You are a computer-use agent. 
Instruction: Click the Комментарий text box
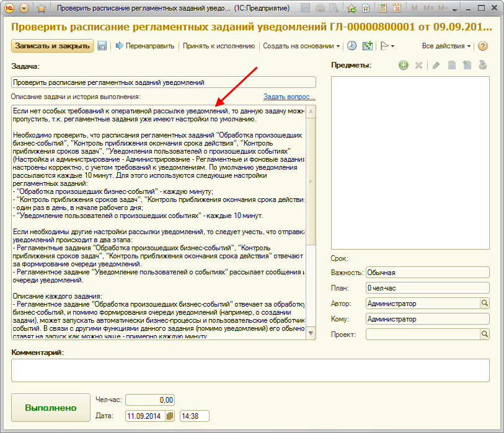pyautogui.click(x=250, y=370)
